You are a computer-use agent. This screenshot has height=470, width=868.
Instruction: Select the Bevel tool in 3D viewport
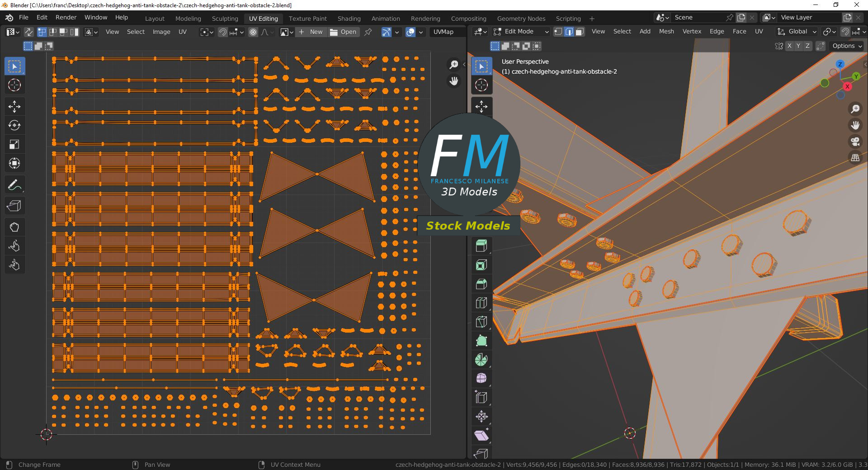tap(481, 284)
